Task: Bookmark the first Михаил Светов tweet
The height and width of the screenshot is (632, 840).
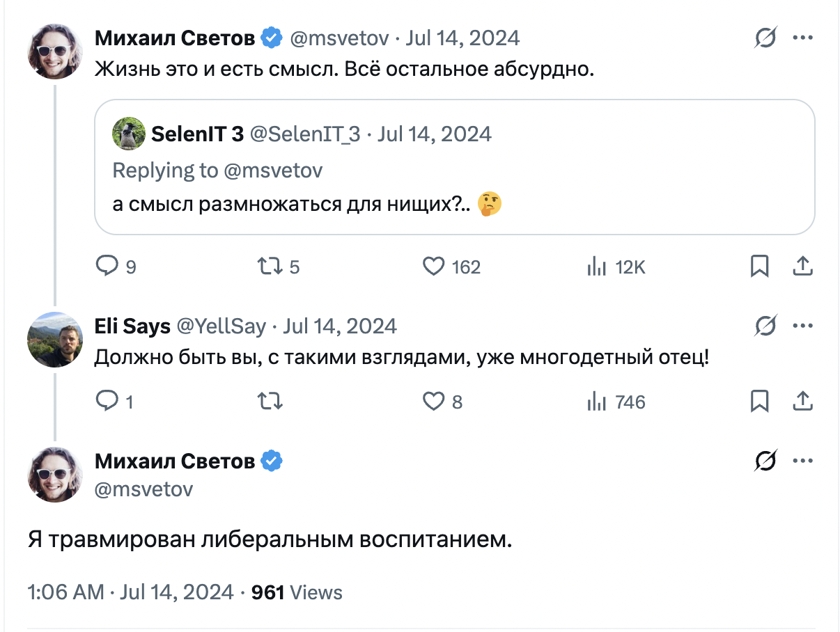Action: pos(759,266)
